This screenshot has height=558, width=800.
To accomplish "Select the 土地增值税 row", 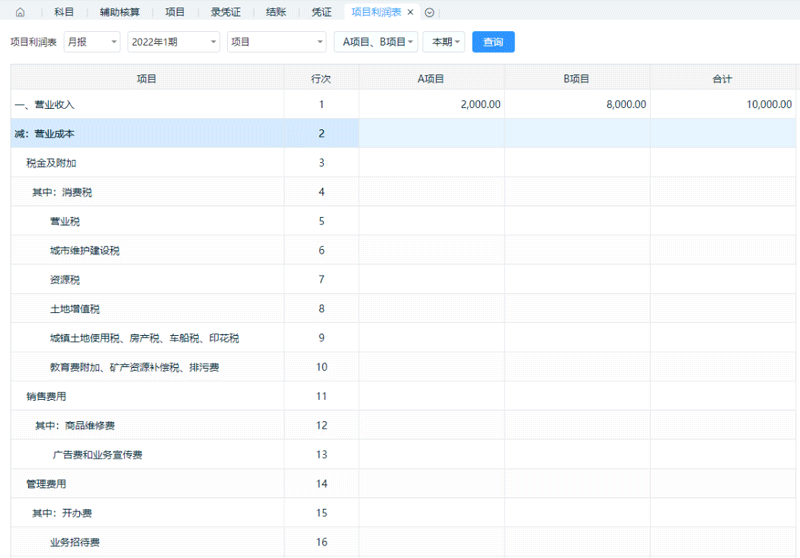I will 403,309.
